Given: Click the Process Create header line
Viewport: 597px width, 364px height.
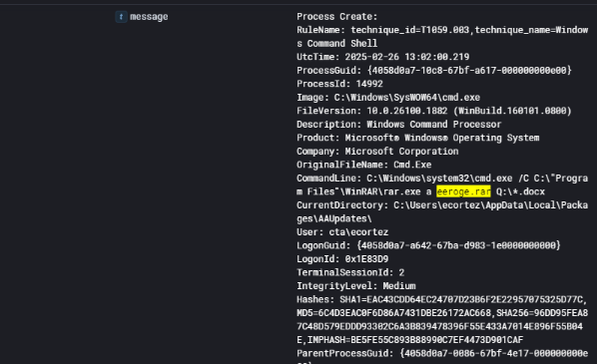Looking at the screenshot, I should 337,17.
